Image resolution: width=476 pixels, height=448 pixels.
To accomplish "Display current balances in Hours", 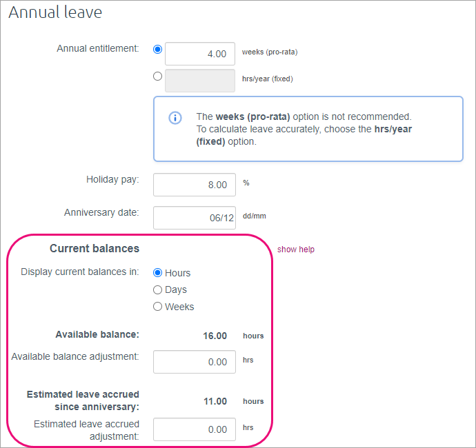I will (x=158, y=273).
